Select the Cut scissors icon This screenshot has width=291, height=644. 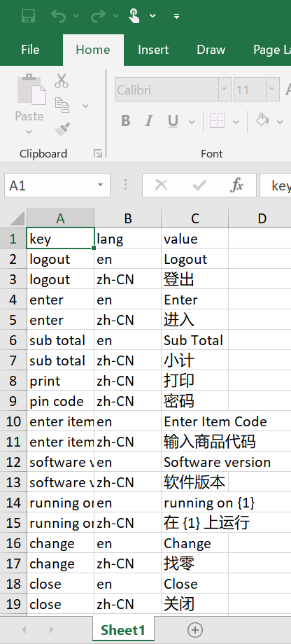(x=62, y=80)
